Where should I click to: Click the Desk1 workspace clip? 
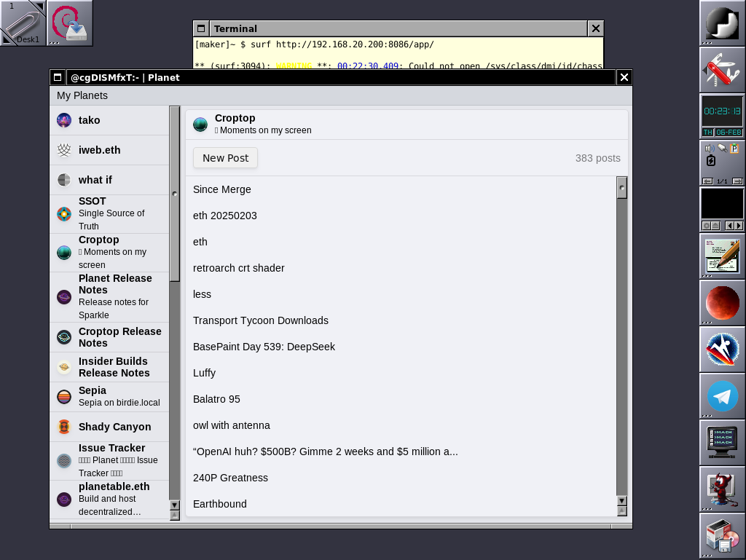coord(23,23)
